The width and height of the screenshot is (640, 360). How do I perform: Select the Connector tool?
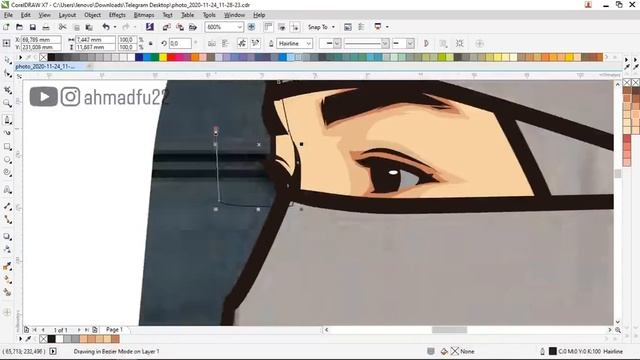(x=7, y=220)
